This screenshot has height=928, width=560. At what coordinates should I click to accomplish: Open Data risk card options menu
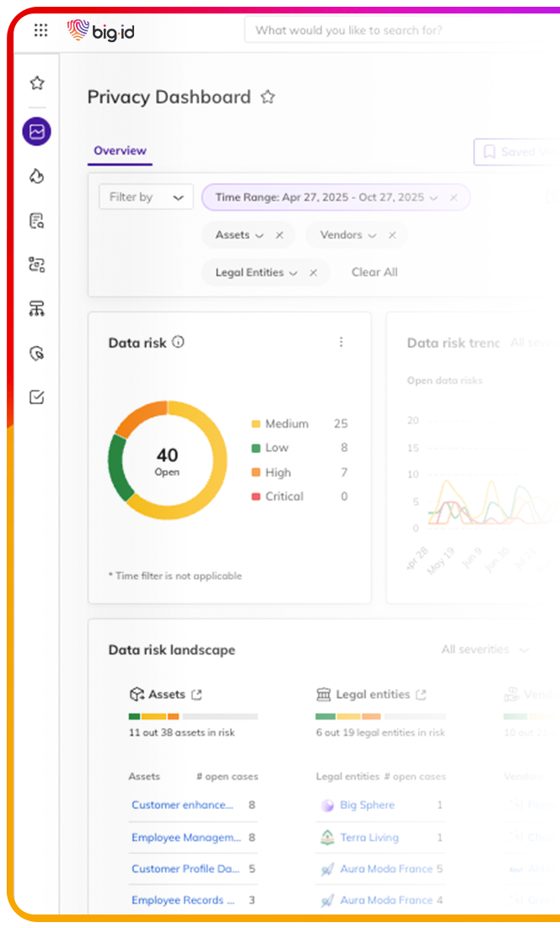pos(342,342)
